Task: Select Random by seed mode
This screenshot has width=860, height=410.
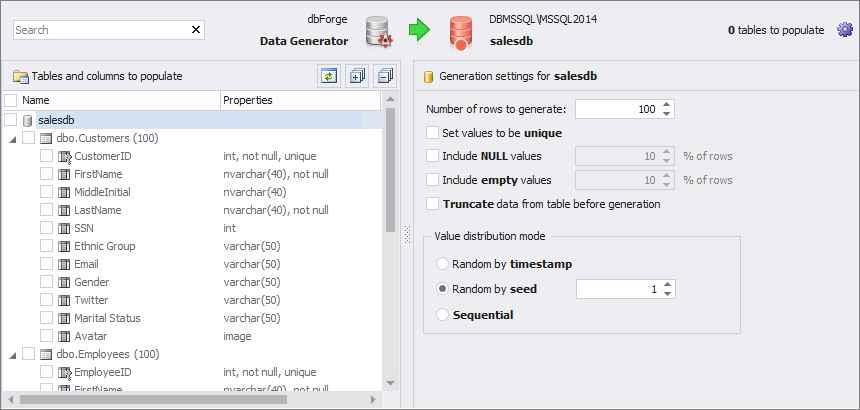Action: tap(442, 289)
